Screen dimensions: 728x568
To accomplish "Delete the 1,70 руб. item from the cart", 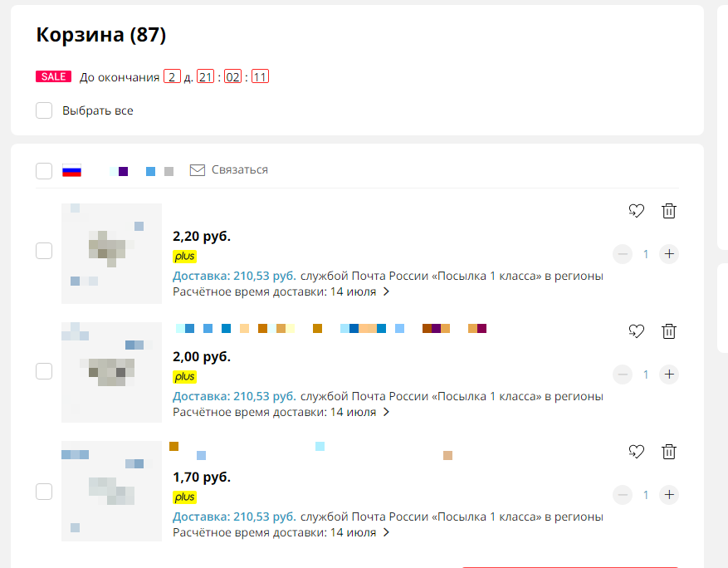I will click(x=668, y=452).
